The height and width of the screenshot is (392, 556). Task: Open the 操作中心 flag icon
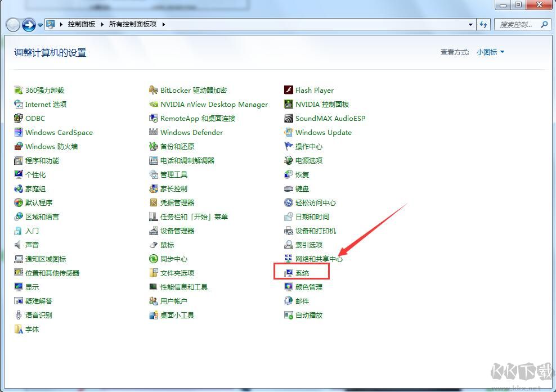[x=289, y=146]
